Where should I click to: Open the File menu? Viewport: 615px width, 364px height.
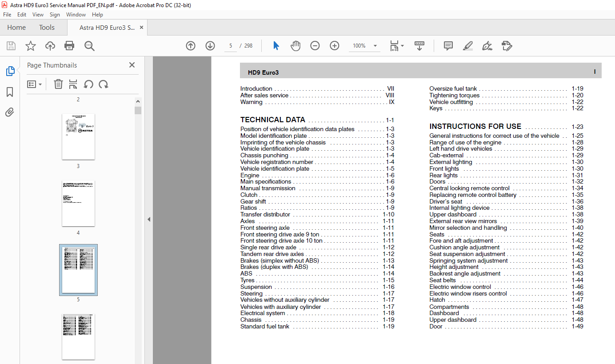7,15
